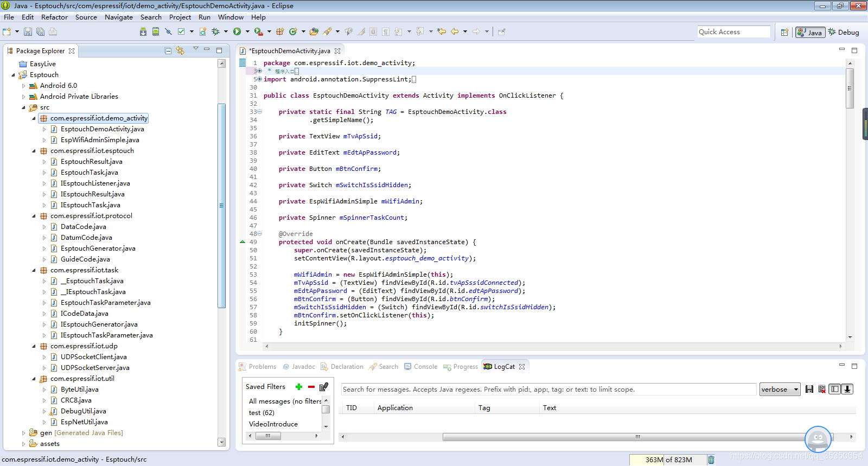
Task: Click the Open Type toolbar icon
Action: pos(314,32)
